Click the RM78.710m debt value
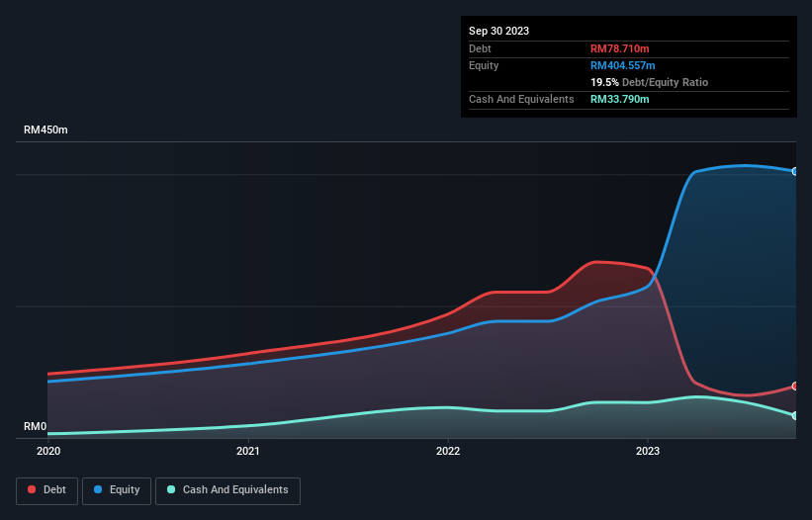 (x=619, y=48)
